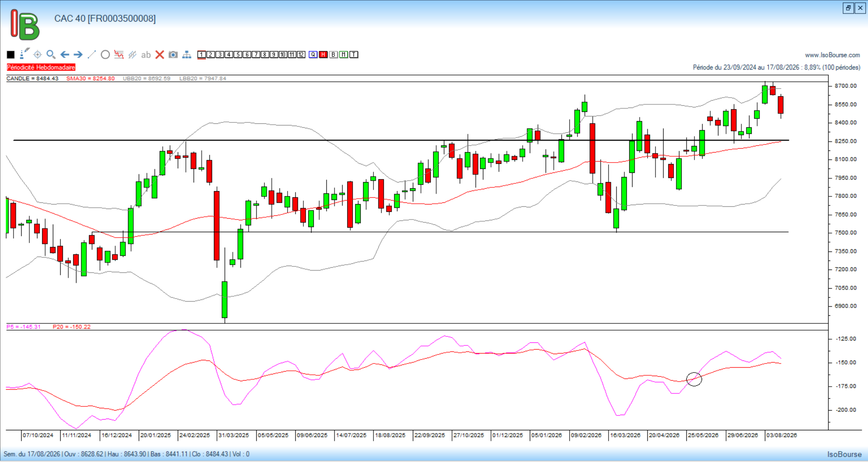Viewport: 868px width, 462px height.
Task: Click the 22/09/2025 date axis label
Action: pos(429,435)
